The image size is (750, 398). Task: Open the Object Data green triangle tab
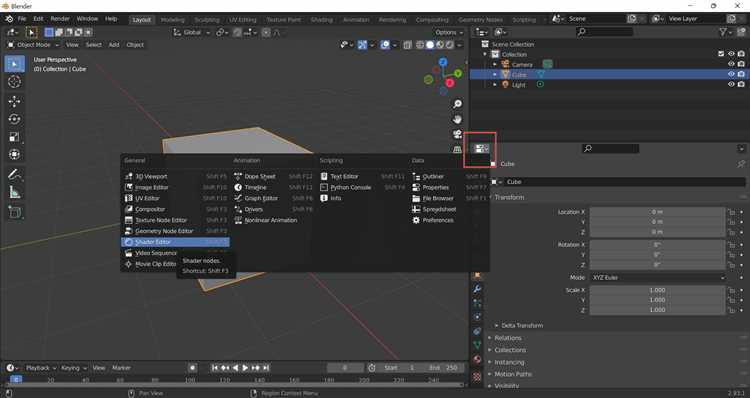click(x=477, y=344)
